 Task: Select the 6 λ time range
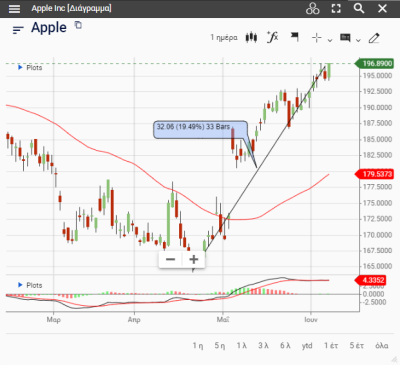[285, 346]
